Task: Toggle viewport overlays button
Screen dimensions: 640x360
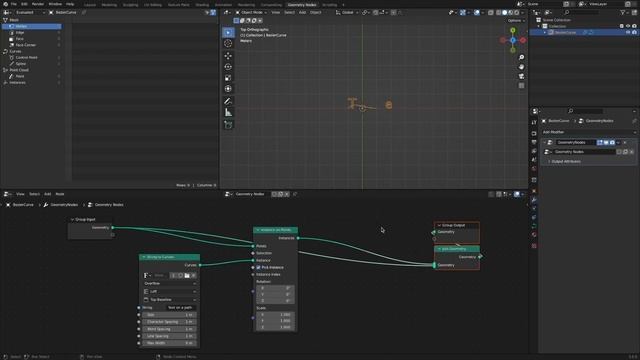Action: (477, 13)
